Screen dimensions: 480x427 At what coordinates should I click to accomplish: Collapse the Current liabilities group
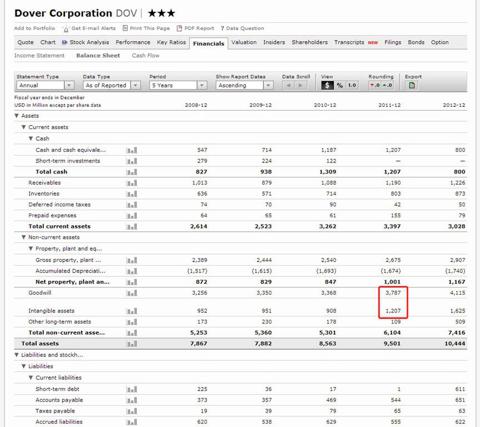click(x=31, y=377)
